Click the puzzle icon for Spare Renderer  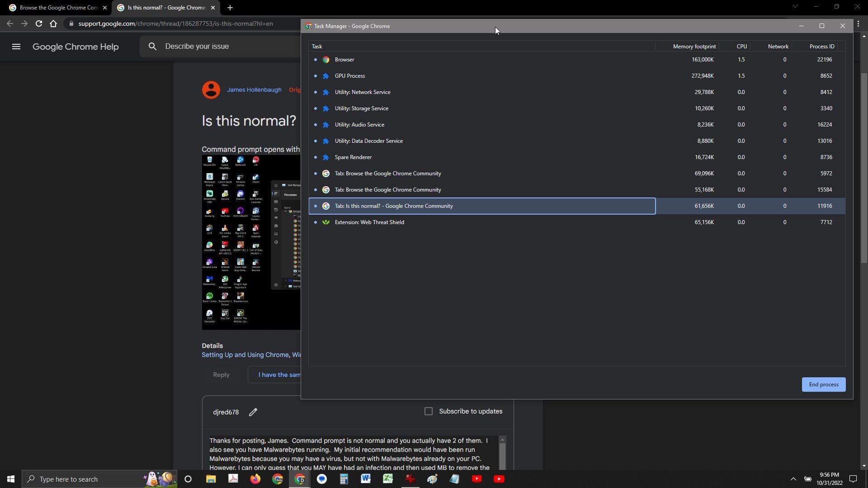[x=326, y=157]
